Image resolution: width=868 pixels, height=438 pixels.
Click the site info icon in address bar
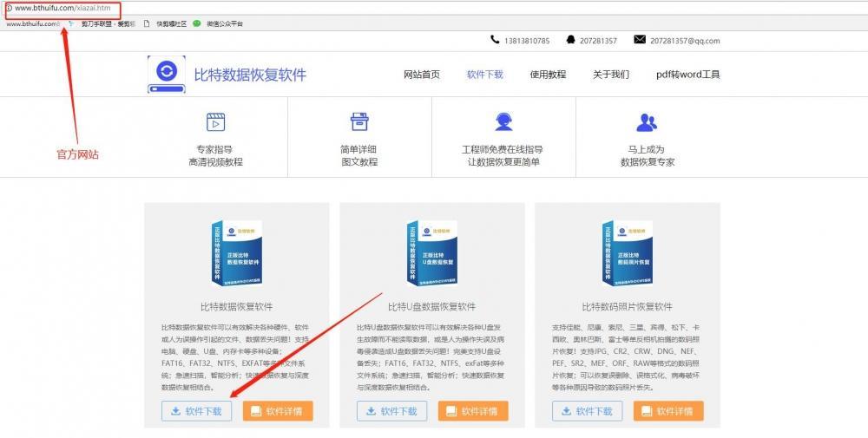coord(10,9)
